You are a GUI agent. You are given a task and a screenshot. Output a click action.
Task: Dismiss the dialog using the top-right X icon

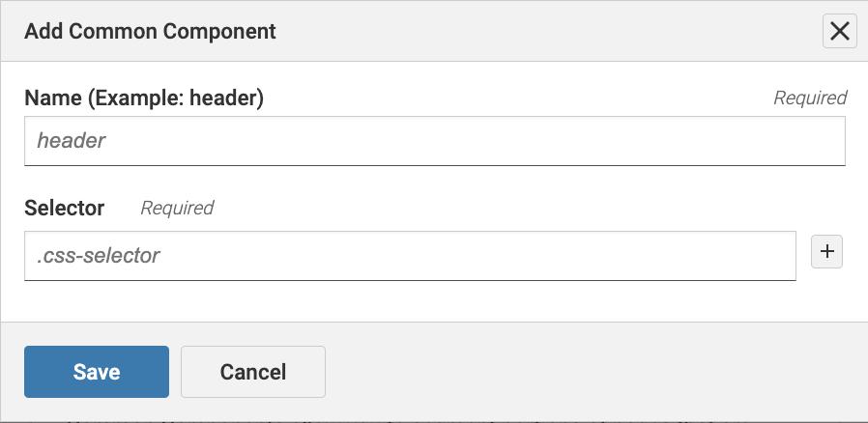click(839, 31)
